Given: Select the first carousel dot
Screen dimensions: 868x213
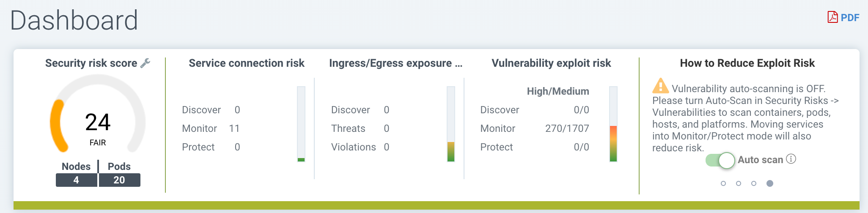Looking at the screenshot, I should click(723, 183).
